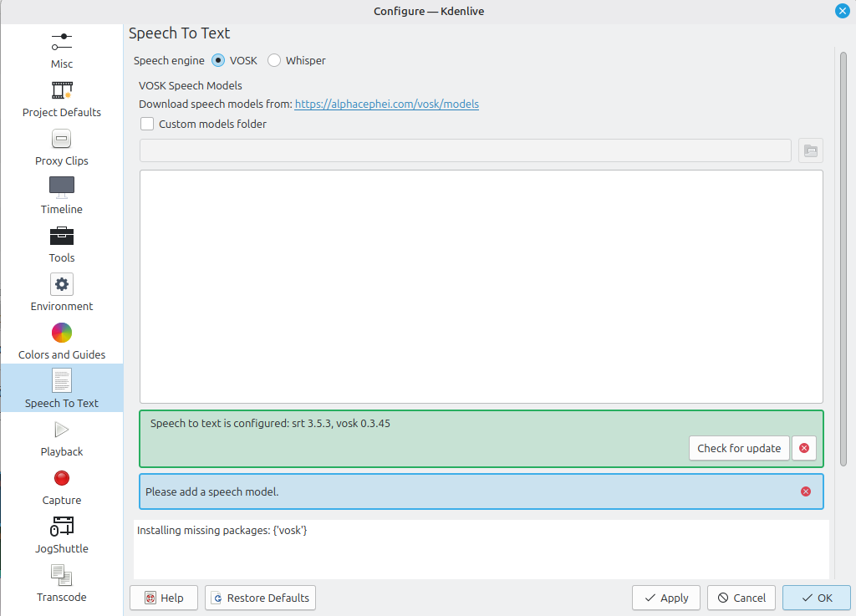
Task: Open the Misc settings page
Action: pyautogui.click(x=62, y=49)
